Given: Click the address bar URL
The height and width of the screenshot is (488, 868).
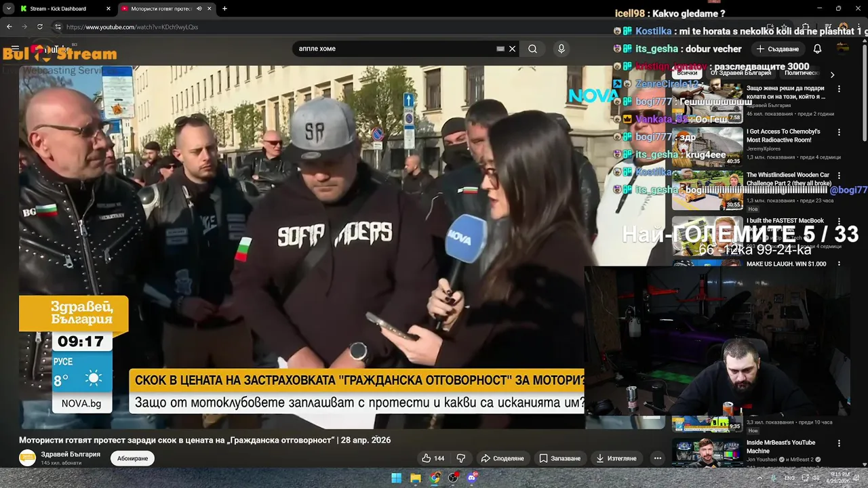Looking at the screenshot, I should 132,27.
